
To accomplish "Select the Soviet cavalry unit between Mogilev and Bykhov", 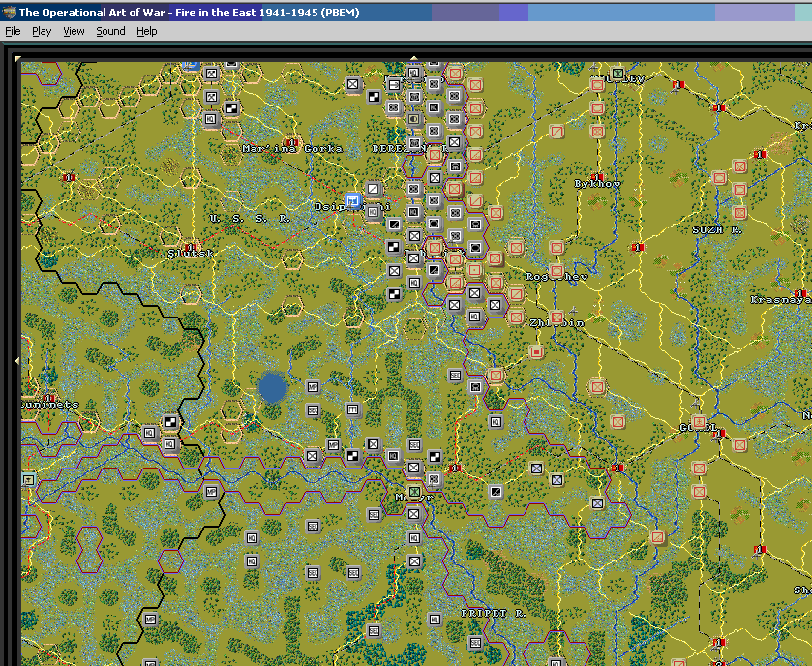I will 556,131.
